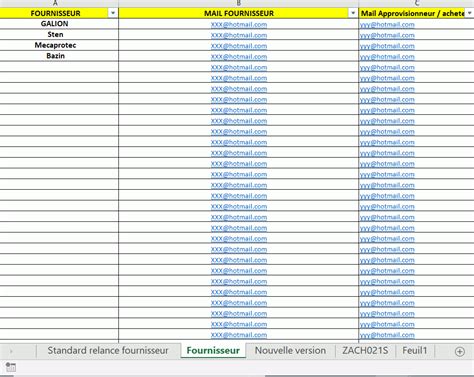Select the Sten supplier cell
474x377 pixels.
pos(59,34)
